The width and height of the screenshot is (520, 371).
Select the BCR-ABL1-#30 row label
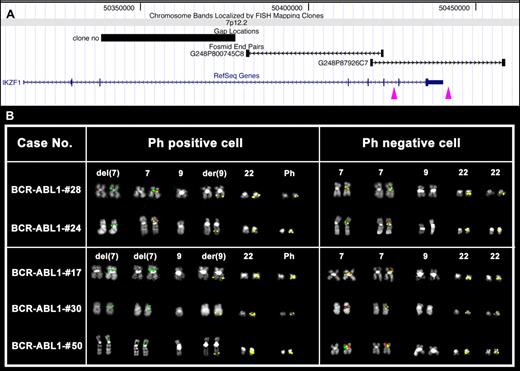click(46, 309)
